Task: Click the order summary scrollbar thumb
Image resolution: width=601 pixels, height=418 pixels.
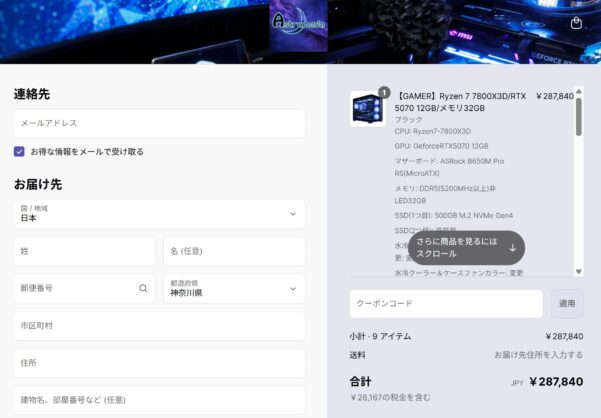Action: [579, 117]
